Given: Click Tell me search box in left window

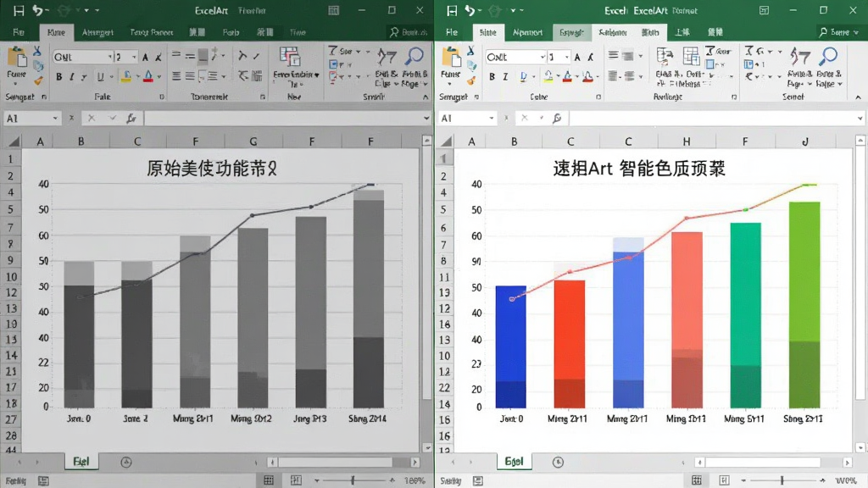Looking at the screenshot, I should click(x=409, y=32).
